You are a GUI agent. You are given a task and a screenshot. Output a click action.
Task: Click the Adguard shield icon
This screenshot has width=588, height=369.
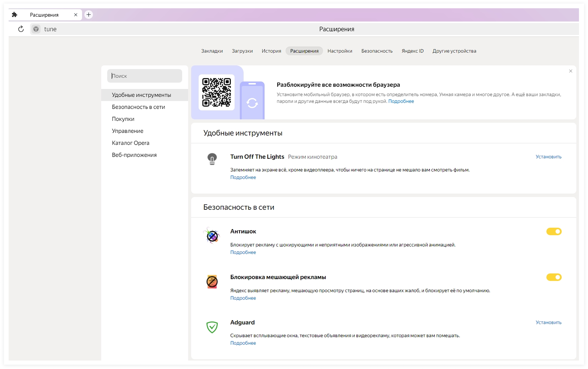coord(212,327)
